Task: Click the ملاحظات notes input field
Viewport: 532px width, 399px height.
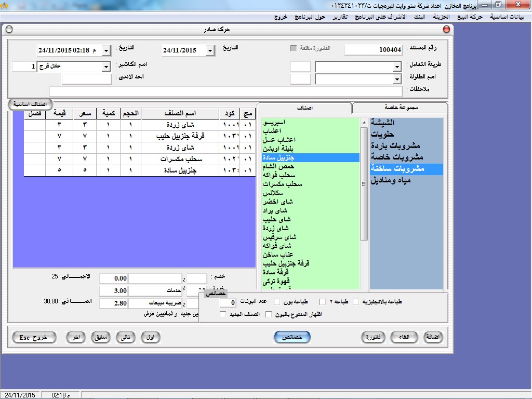Action: pyautogui.click(x=225, y=91)
